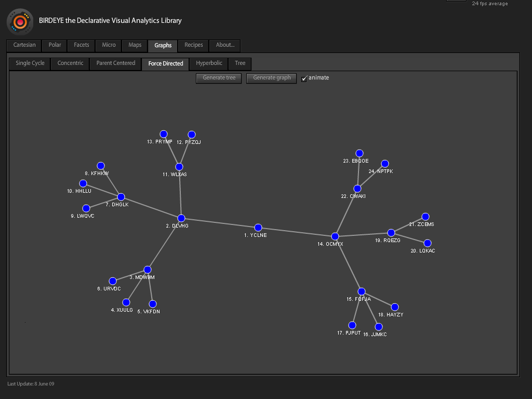Screen dimensions: 532x399
Task: Click the node 19. RQEZG
Action: 391,233
